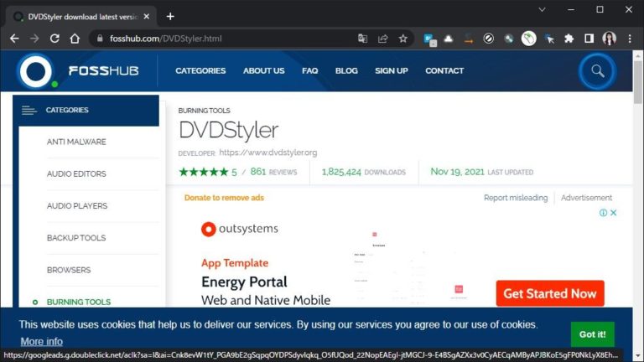This screenshot has width=644, height=362.
Task: Go to the browser home page
Action: click(x=75, y=39)
